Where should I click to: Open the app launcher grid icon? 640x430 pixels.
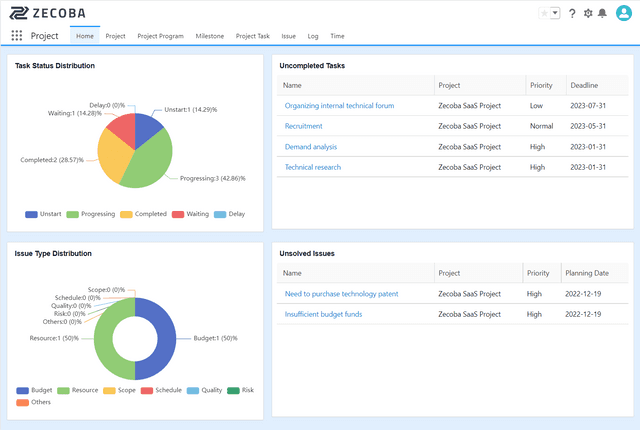point(17,36)
